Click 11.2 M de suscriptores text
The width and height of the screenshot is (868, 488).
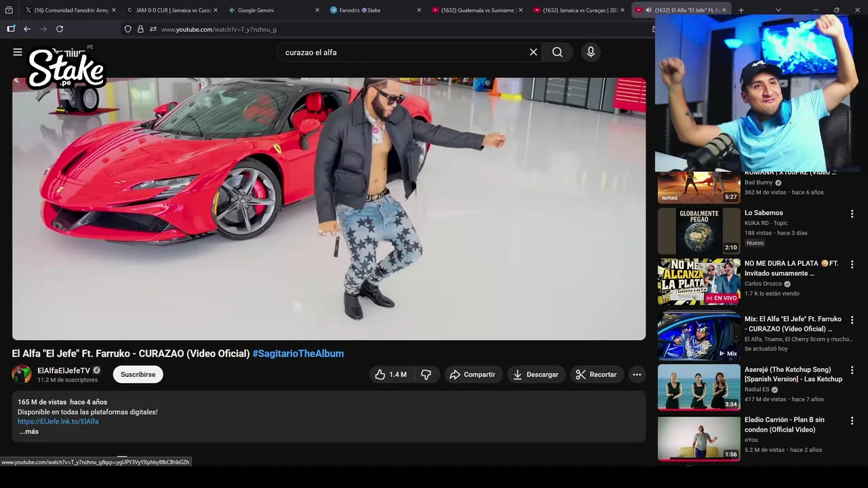click(67, 380)
